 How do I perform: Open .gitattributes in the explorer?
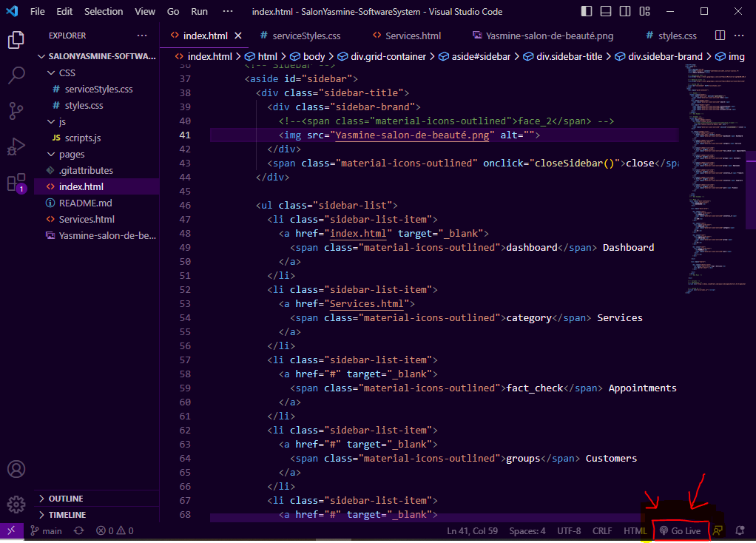pos(96,170)
